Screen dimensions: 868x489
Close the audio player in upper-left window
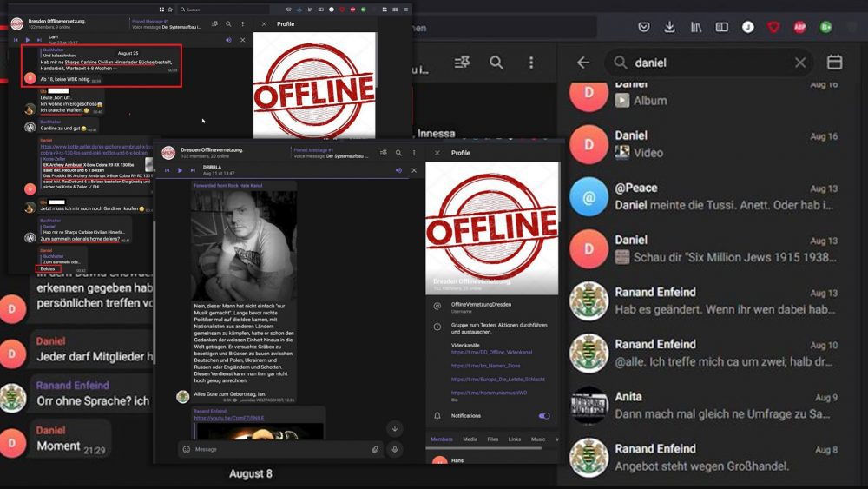click(242, 40)
